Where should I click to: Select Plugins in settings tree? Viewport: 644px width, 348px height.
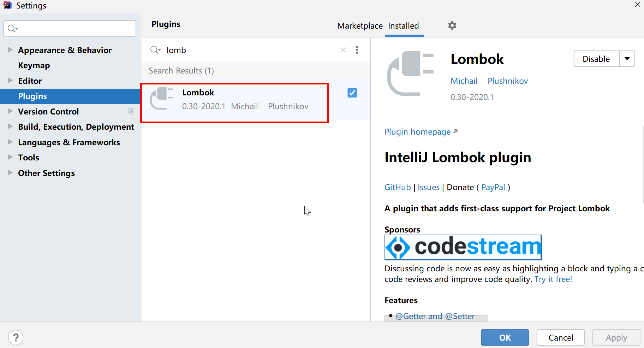click(x=71, y=96)
